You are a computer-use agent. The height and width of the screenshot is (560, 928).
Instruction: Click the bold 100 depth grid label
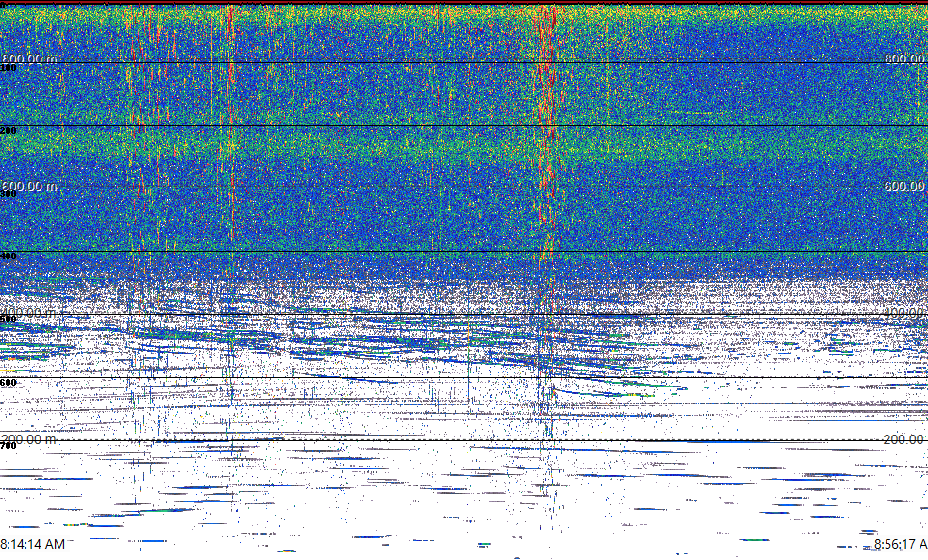[x=8, y=68]
